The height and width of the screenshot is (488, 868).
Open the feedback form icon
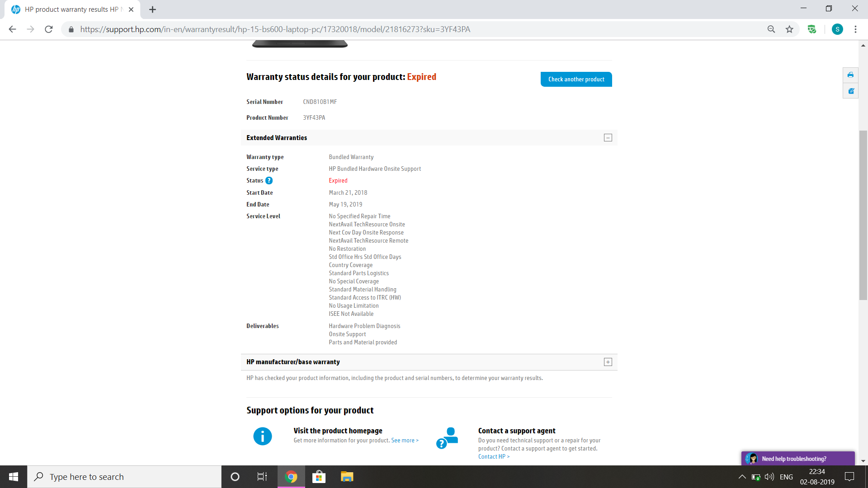pyautogui.click(x=850, y=90)
